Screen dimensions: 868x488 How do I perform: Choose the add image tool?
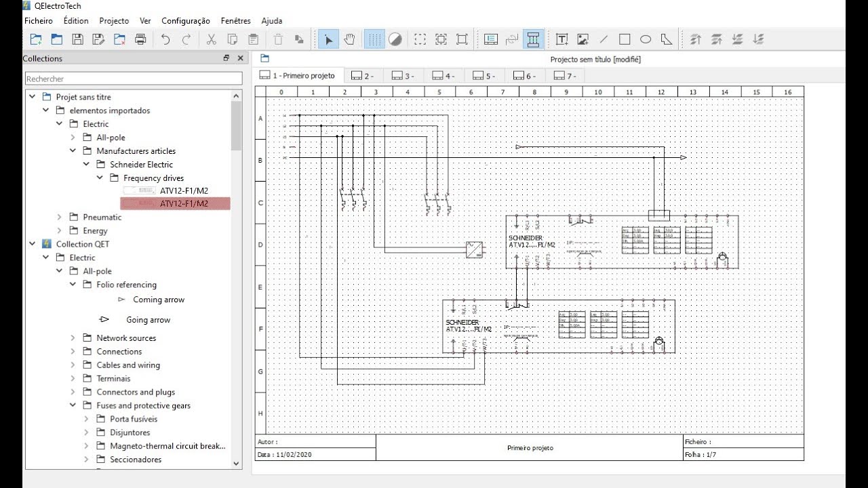tap(583, 39)
